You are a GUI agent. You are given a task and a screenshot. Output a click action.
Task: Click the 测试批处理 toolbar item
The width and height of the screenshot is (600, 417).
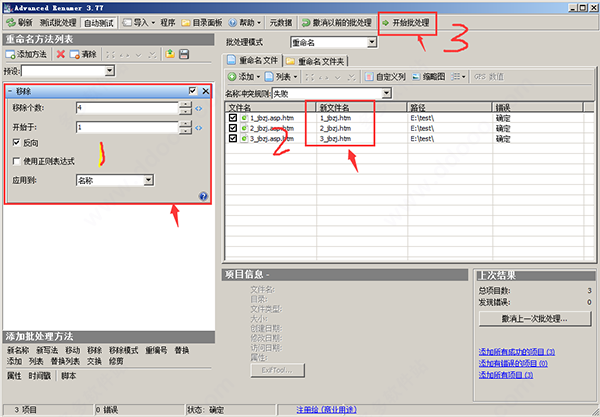[x=58, y=23]
